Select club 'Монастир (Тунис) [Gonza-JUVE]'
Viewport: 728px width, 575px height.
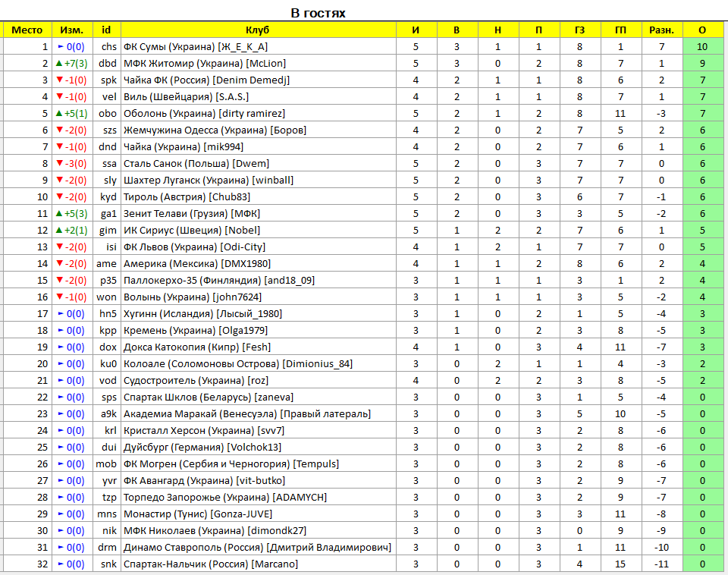point(198,515)
